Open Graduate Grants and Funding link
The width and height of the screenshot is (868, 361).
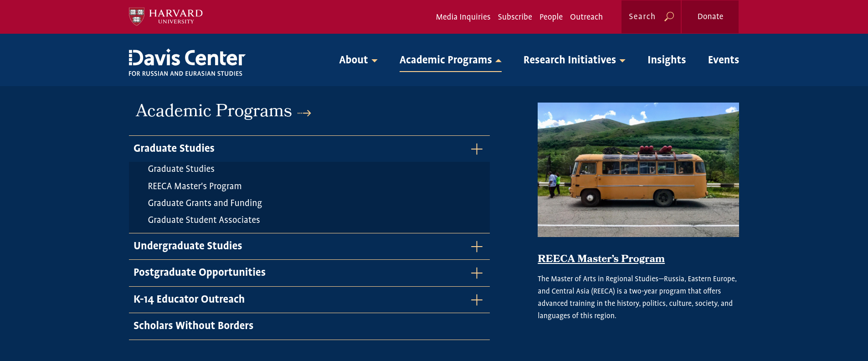pos(205,203)
